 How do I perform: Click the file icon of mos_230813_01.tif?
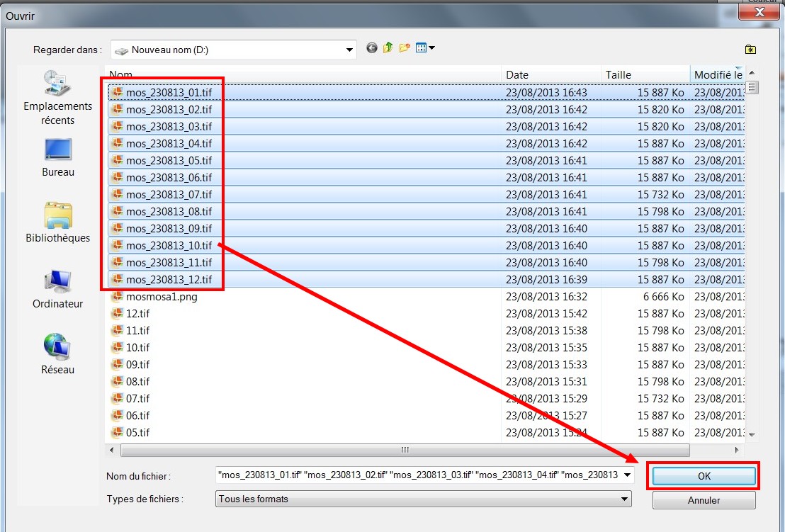click(x=117, y=92)
